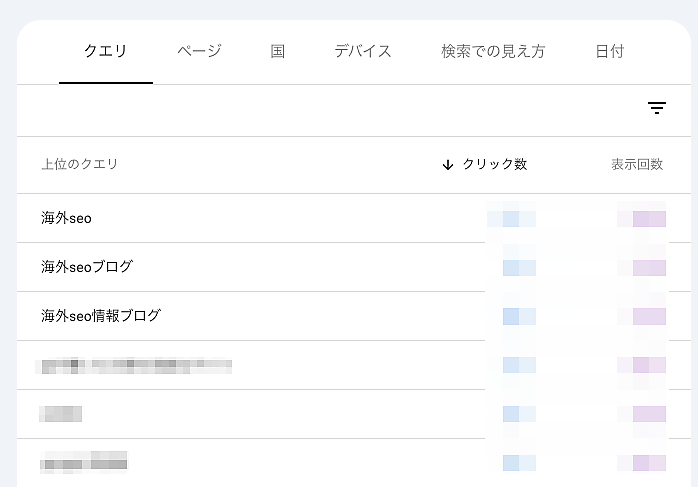Select the 日付 tab

pyautogui.click(x=609, y=52)
